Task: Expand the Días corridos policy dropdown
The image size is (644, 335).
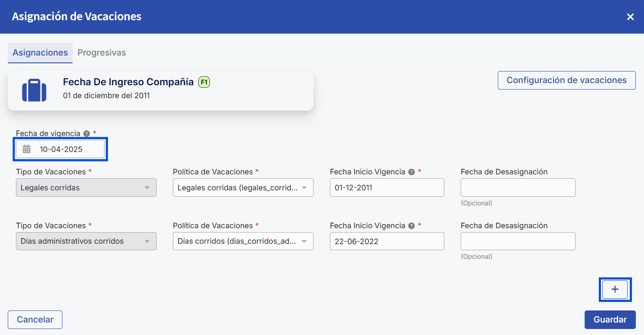Action: [243, 241]
